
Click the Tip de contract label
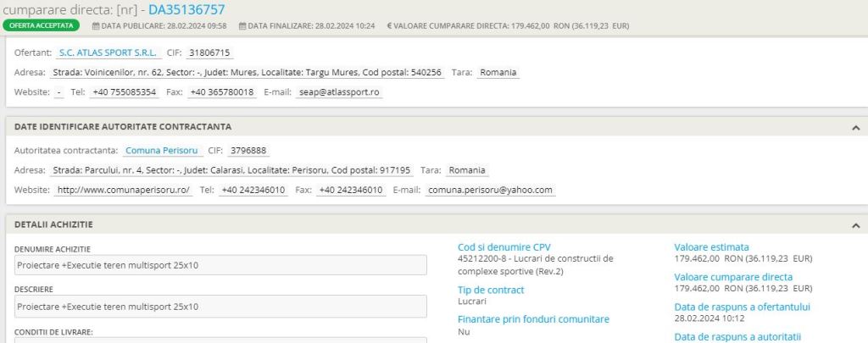coord(491,290)
